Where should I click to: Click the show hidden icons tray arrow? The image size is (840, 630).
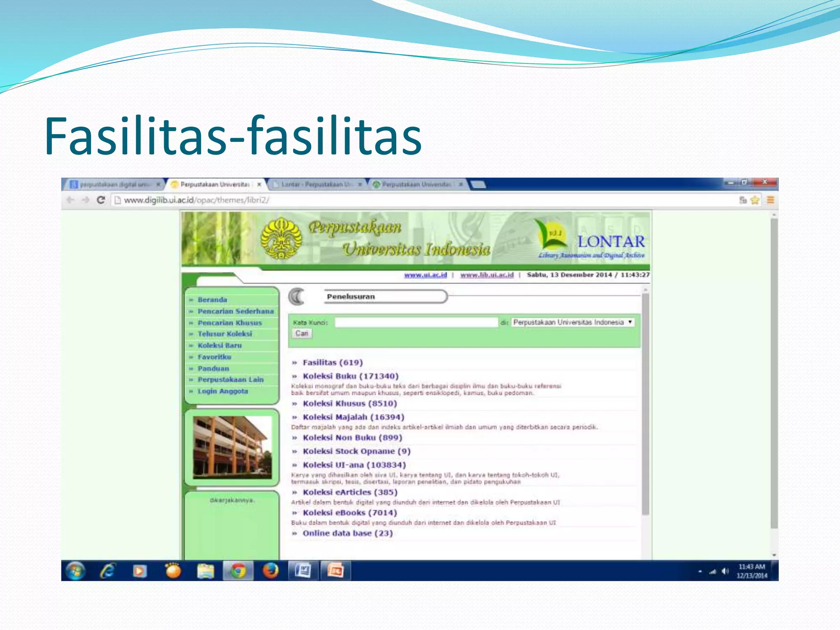point(700,571)
